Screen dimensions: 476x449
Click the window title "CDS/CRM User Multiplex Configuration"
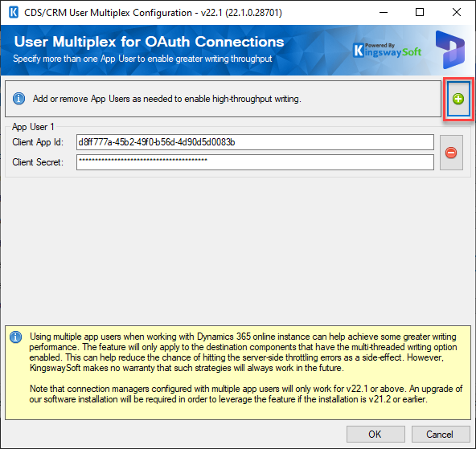(x=153, y=13)
